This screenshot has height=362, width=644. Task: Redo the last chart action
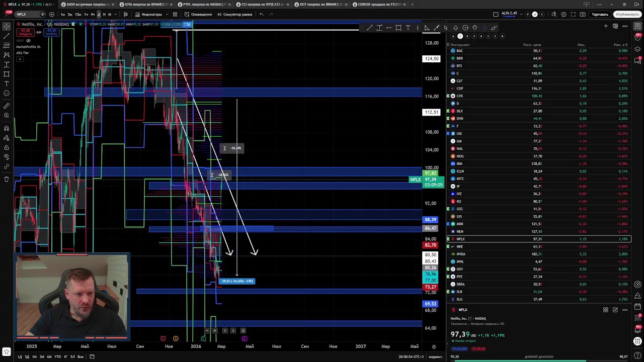(x=271, y=14)
